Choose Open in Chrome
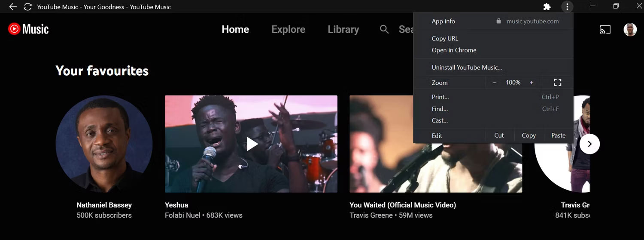Screen dimensions: 644x240 493,50
